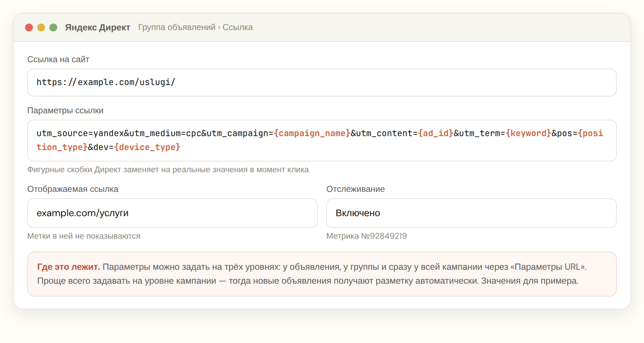The width and height of the screenshot is (644, 343).
Task: Focus the example.com/услуги display link field
Action: [172, 213]
